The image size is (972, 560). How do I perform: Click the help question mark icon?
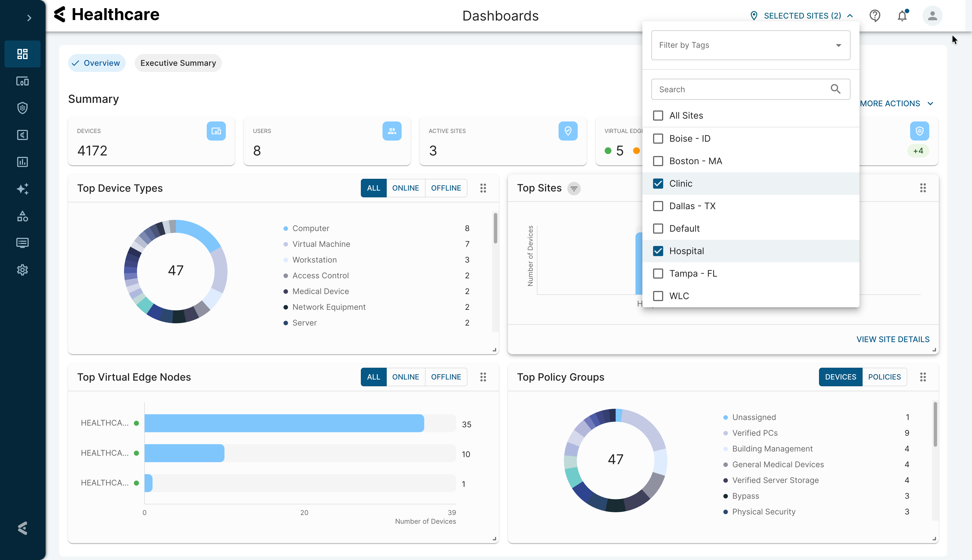875,16
